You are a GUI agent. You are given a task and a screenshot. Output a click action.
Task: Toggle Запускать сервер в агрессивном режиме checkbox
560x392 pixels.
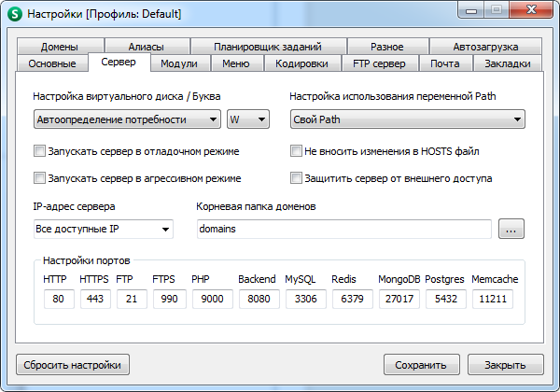tap(39, 178)
